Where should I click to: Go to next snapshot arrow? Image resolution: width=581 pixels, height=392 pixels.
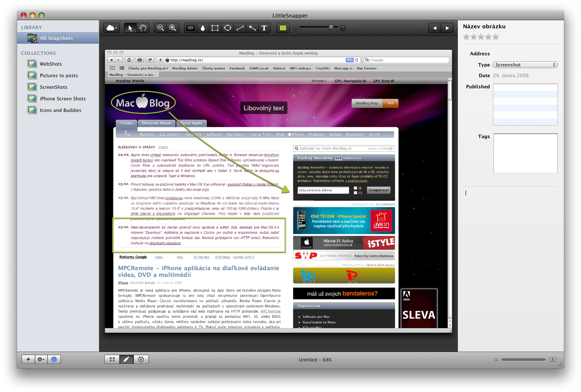click(447, 28)
